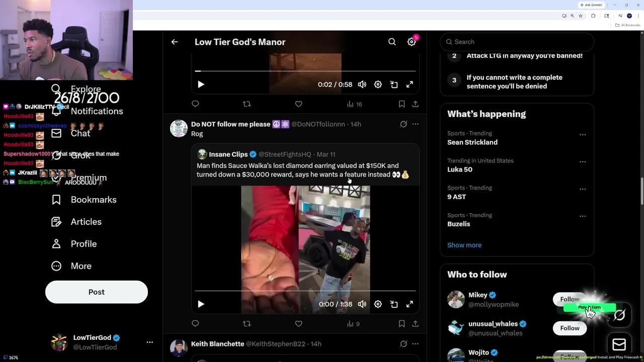644x362 pixels.
Task: Enable picture-in-picture on the 1:38 video
Action: tap(394, 304)
